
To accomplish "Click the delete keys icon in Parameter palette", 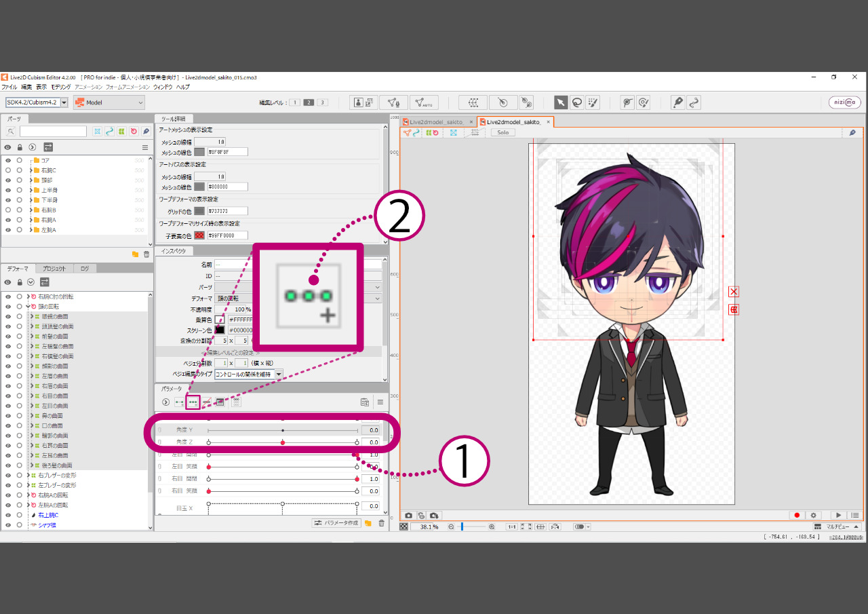I will (207, 402).
